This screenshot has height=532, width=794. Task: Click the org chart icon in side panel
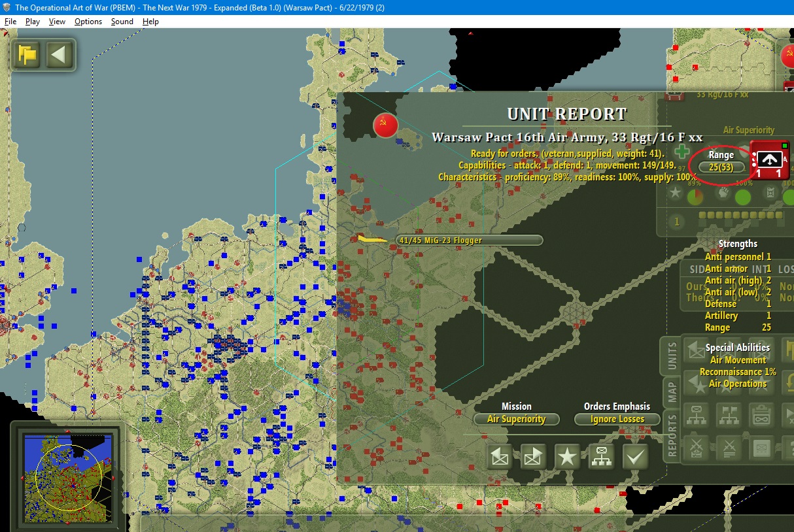click(x=697, y=415)
